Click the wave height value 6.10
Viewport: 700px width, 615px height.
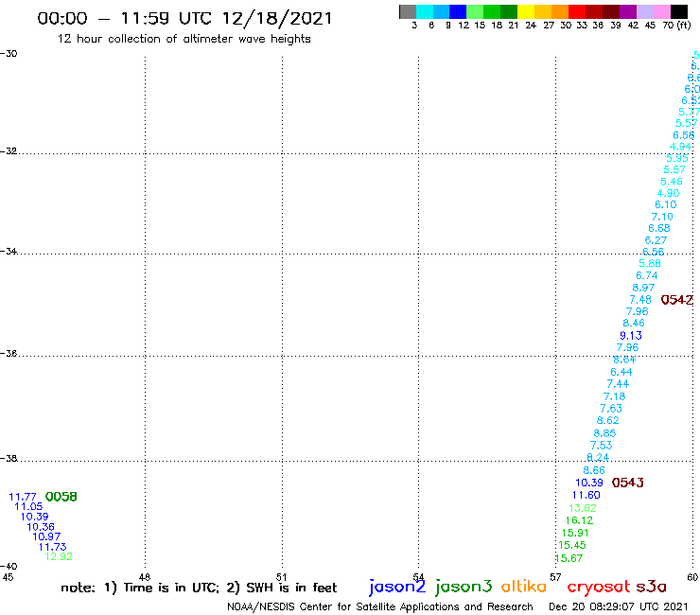point(666,204)
